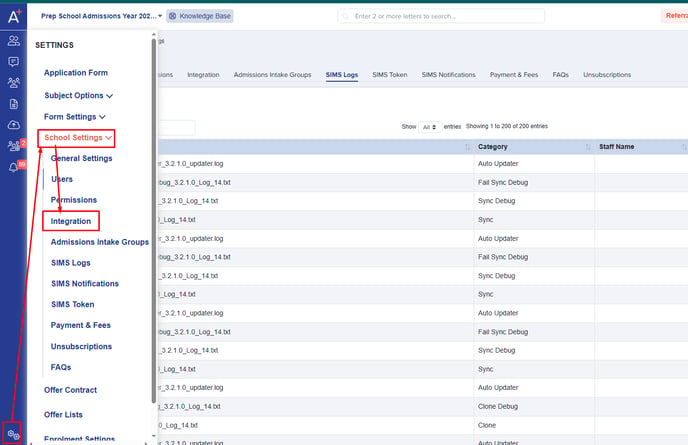The image size is (688, 445).
Task: Click the search magnifier icon
Action: point(346,16)
